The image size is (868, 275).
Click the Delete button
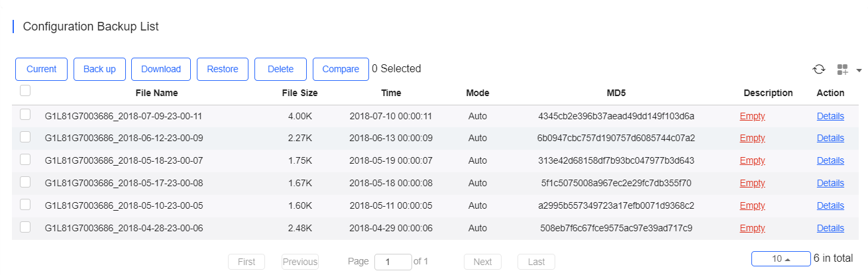tap(280, 69)
